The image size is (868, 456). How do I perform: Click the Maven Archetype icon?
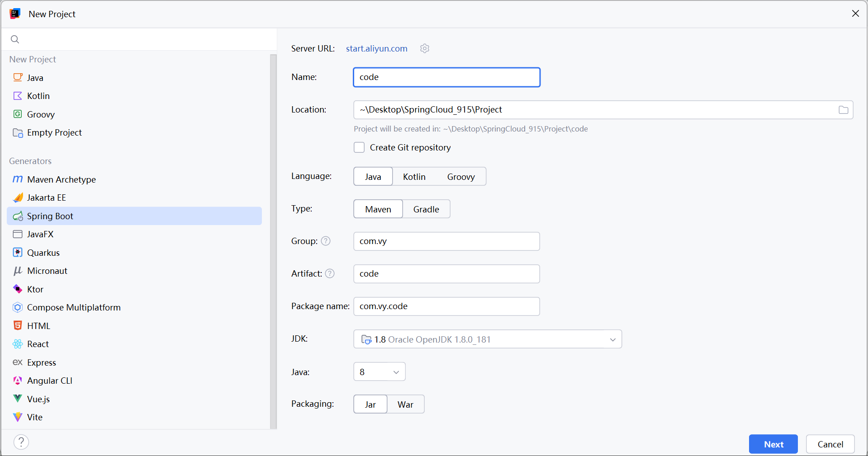(18, 179)
